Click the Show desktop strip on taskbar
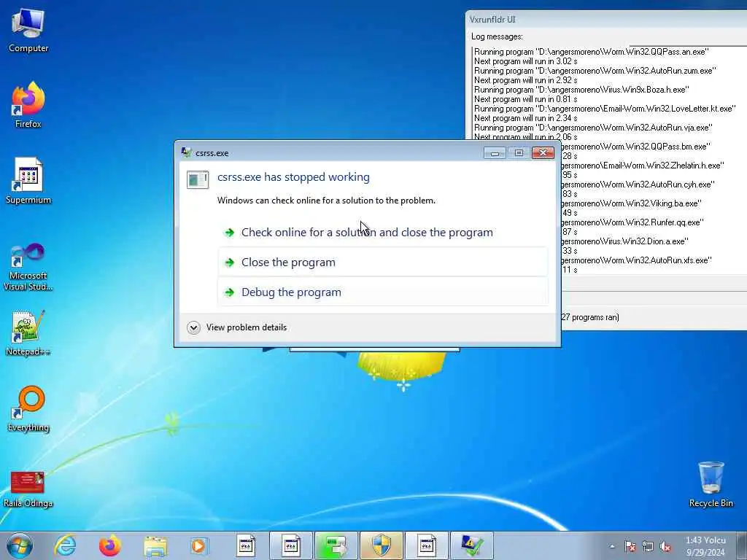This screenshot has height=560, width=747. [743, 545]
